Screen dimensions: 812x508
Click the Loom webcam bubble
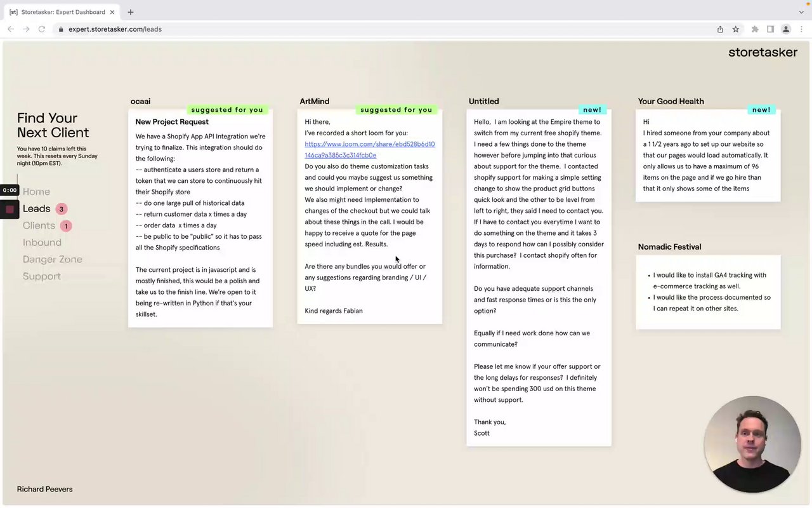click(752, 444)
